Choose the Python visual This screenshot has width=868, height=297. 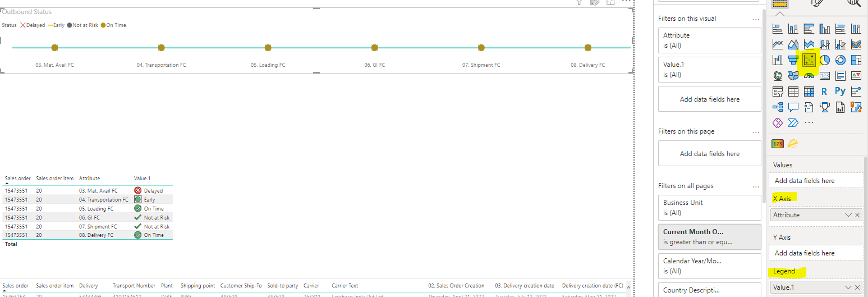point(841,92)
